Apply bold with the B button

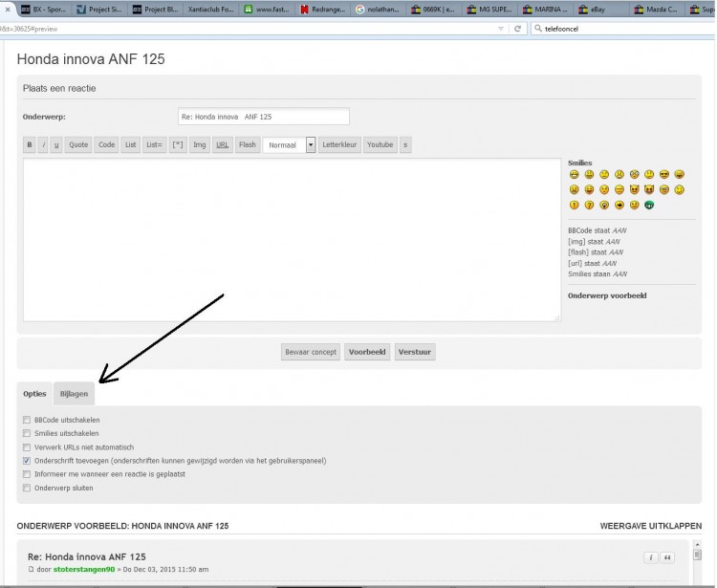(x=30, y=145)
